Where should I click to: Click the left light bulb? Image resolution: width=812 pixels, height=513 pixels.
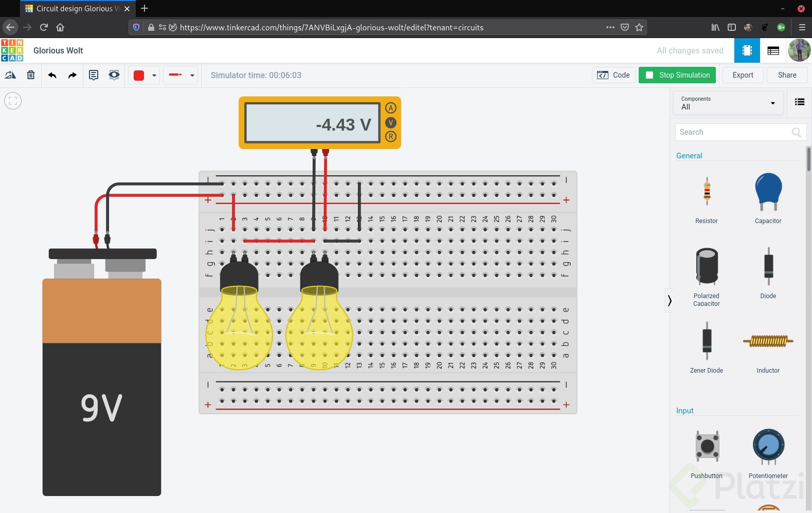(x=239, y=312)
